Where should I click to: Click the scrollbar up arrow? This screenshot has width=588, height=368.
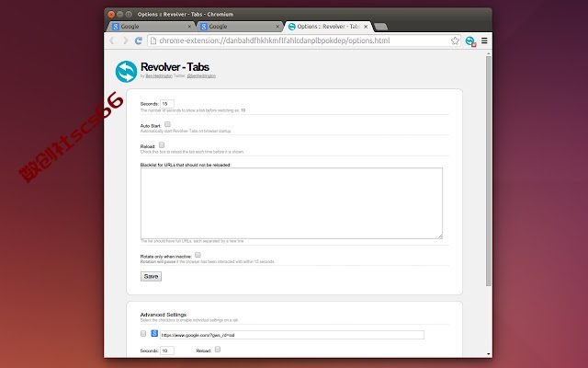[x=488, y=53]
